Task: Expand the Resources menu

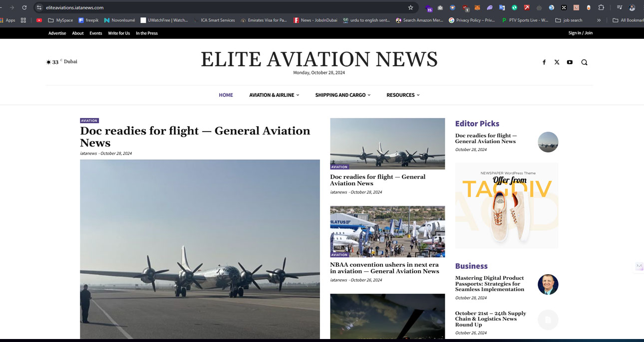Action: coord(403,95)
